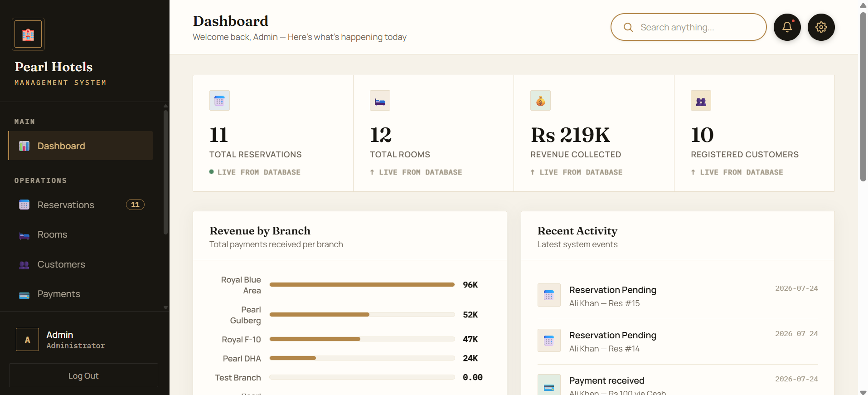This screenshot has height=395, width=868.
Task: Click the Dashboard page title
Action: click(x=230, y=21)
